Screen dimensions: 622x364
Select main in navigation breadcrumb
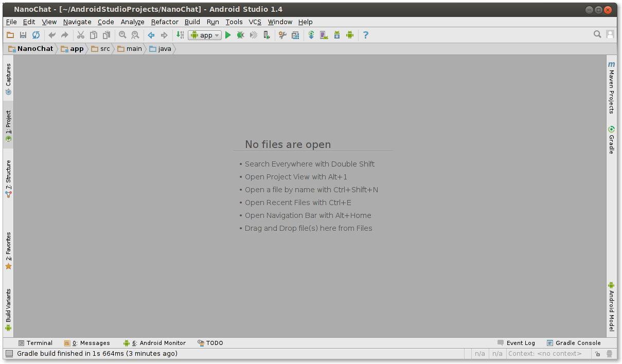(130, 49)
